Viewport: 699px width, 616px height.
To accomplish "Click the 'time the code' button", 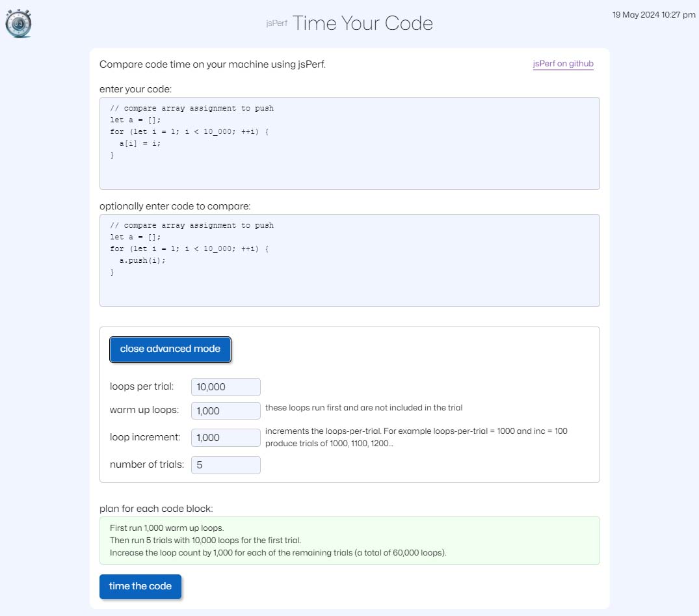I will [x=140, y=586].
